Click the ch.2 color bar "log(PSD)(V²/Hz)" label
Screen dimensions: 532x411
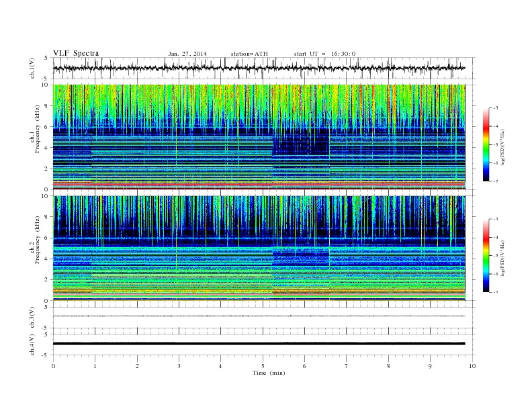tap(504, 258)
